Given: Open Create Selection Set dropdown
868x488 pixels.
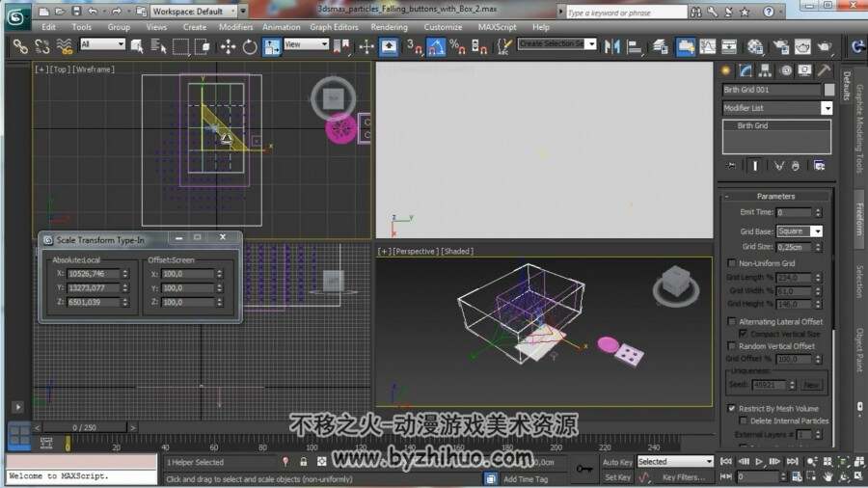Looking at the screenshot, I should click(556, 43).
